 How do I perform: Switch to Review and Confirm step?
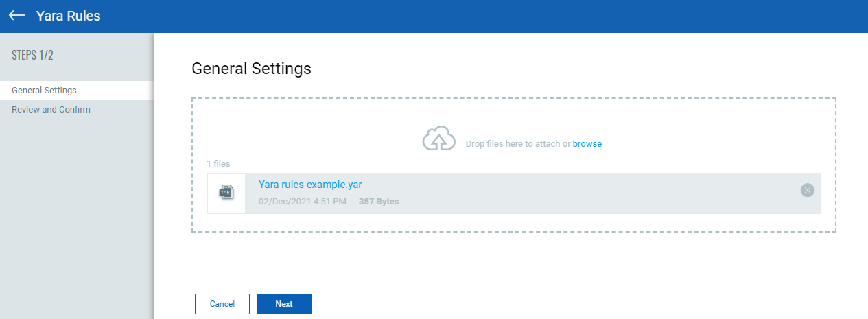51,110
